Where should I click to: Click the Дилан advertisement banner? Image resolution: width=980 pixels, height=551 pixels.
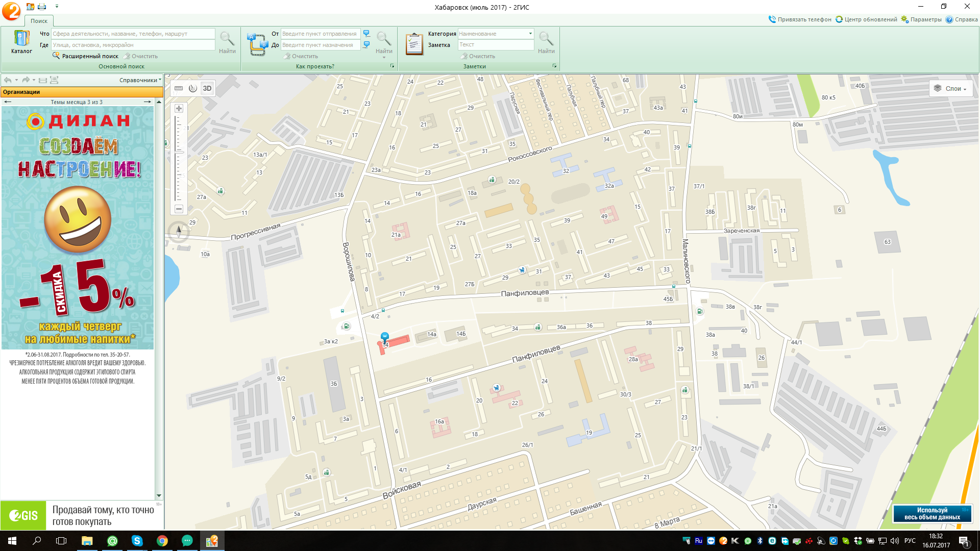click(78, 228)
